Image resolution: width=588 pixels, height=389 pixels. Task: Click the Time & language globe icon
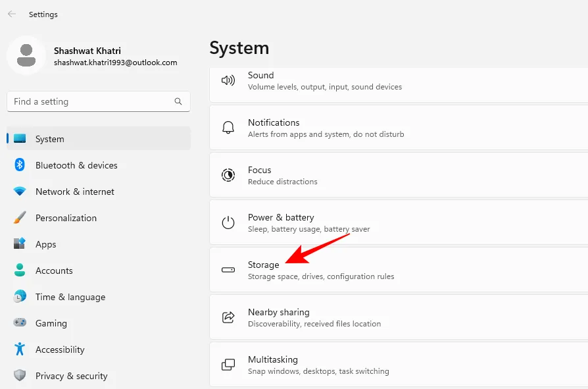click(x=20, y=296)
